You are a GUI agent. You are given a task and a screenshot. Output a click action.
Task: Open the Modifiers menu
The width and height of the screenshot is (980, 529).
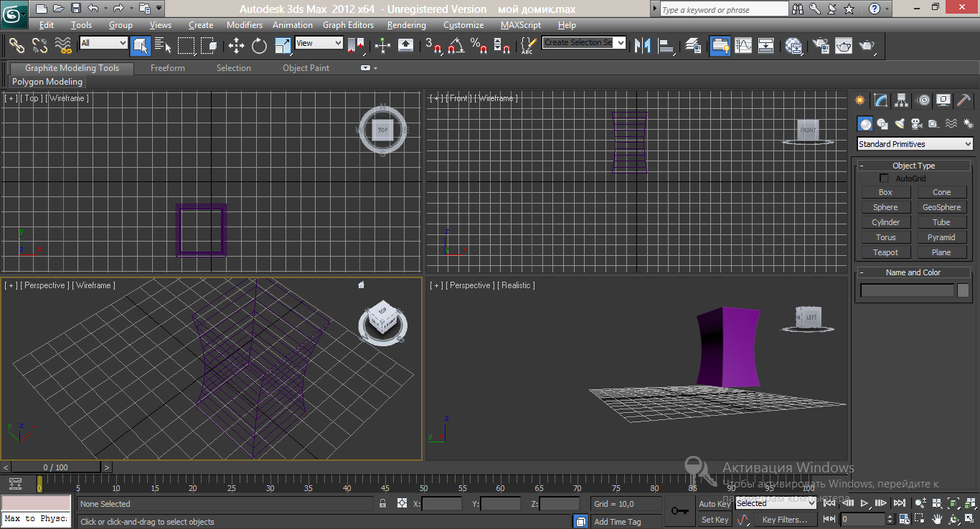(x=245, y=25)
